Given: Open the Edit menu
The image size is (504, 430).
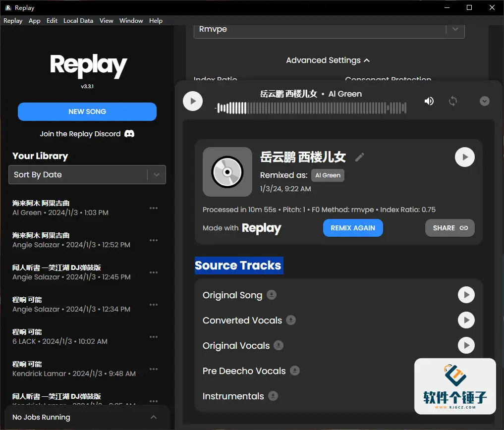Looking at the screenshot, I should [52, 21].
